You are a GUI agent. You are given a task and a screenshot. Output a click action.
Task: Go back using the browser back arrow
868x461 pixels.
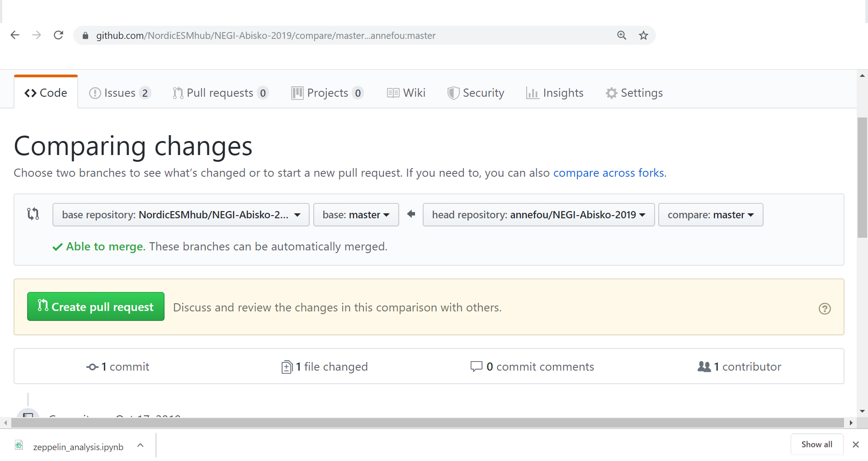15,35
